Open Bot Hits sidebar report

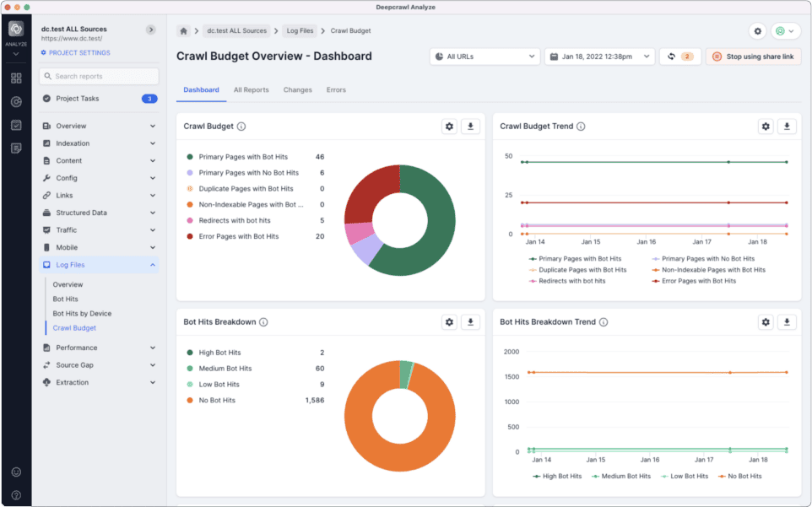[65, 299]
